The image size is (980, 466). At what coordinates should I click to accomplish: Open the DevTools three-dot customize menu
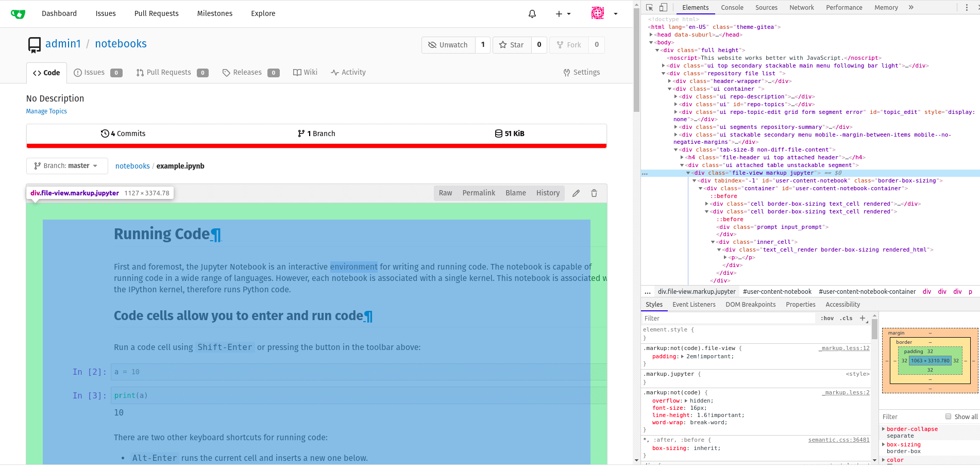click(x=967, y=7)
